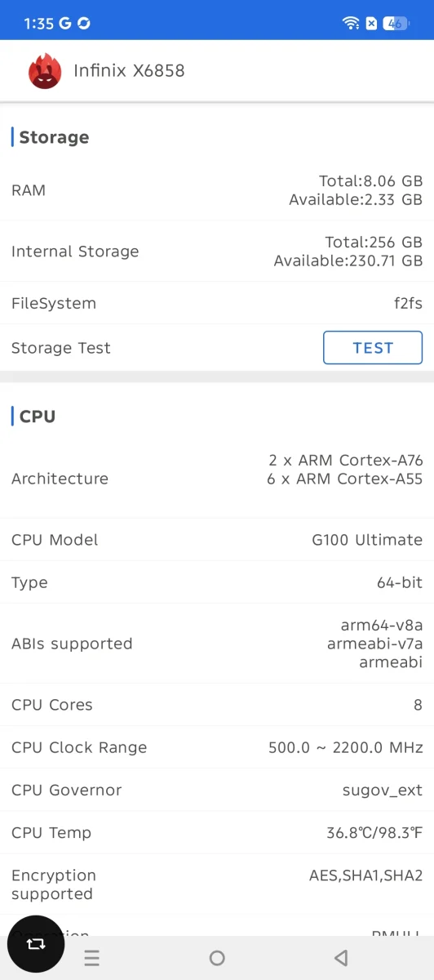Tap the Architecture Cortex-A76 row
The image size is (434, 980).
tap(217, 479)
